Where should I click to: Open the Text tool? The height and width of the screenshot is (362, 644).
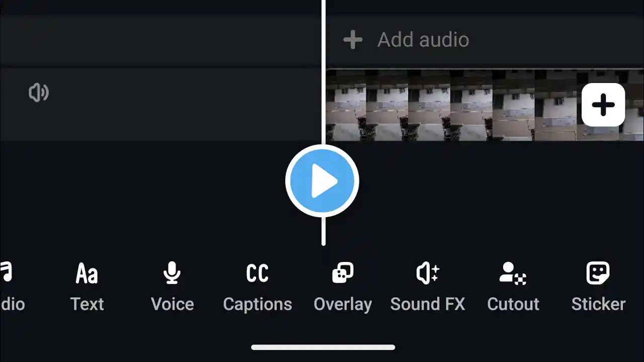tap(87, 287)
